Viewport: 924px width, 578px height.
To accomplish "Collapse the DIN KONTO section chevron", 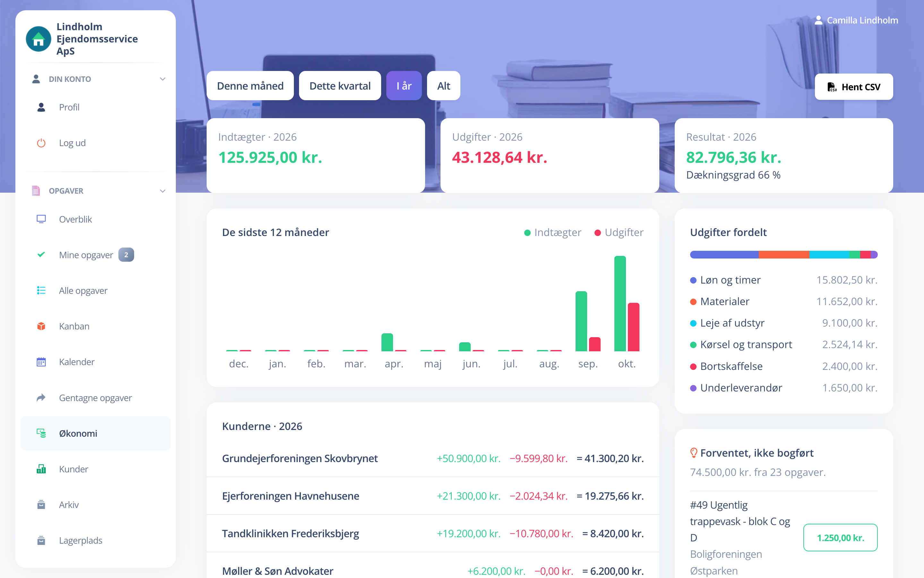I will 163,79.
